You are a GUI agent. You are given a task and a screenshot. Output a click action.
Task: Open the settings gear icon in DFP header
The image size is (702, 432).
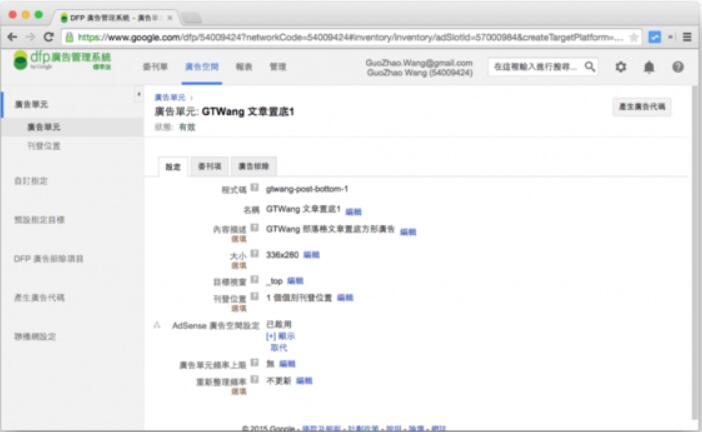point(621,66)
